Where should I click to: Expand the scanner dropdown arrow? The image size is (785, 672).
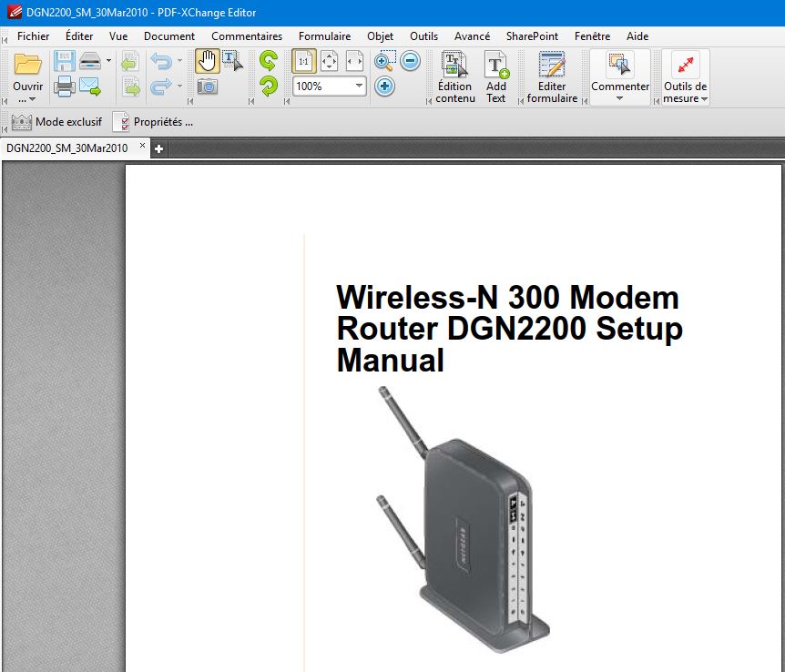[108, 61]
